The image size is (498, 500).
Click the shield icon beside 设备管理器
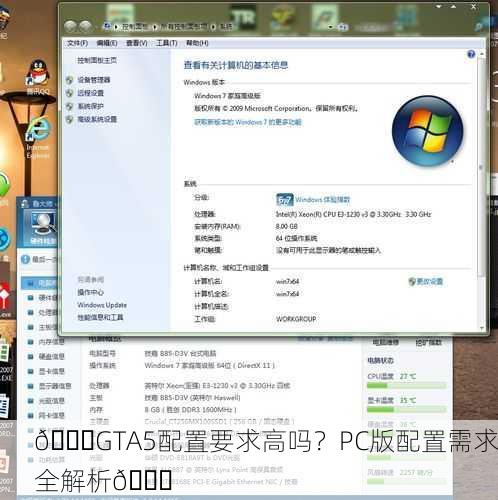70,80
